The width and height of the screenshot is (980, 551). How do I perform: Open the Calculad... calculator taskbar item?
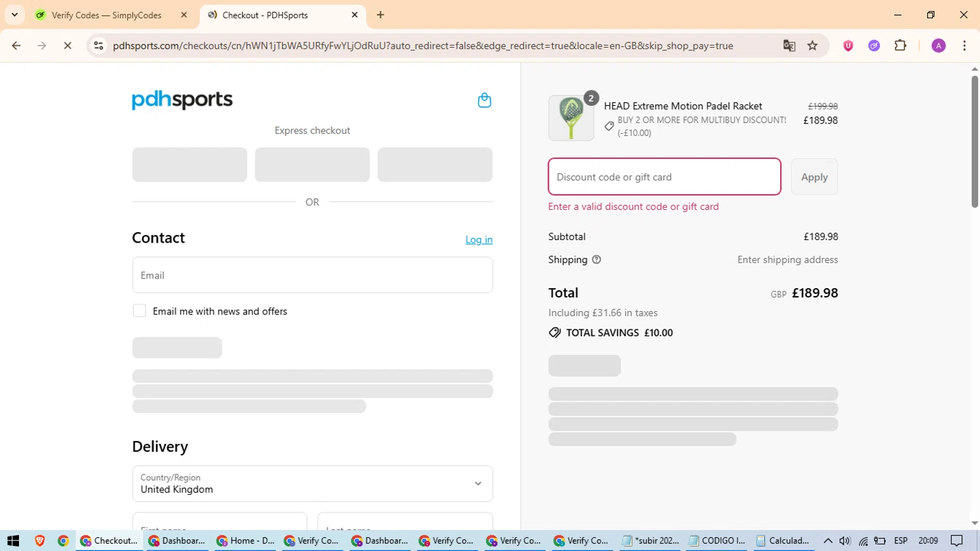click(783, 541)
